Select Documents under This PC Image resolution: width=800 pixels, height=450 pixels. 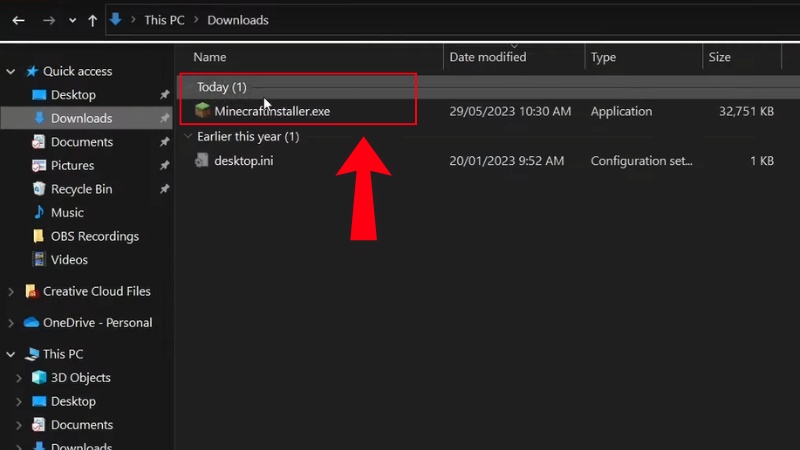82,424
